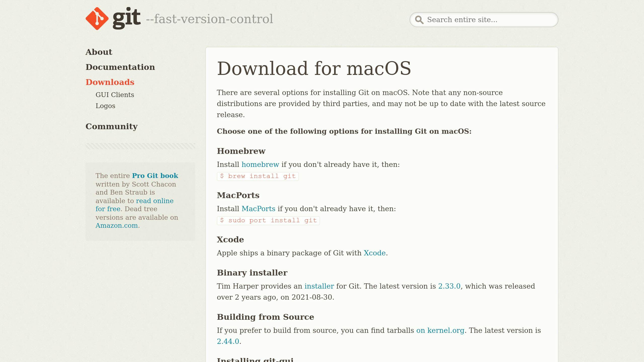Open the on kernel.org tarballs link
This screenshot has width=644, height=362.
coord(440,331)
